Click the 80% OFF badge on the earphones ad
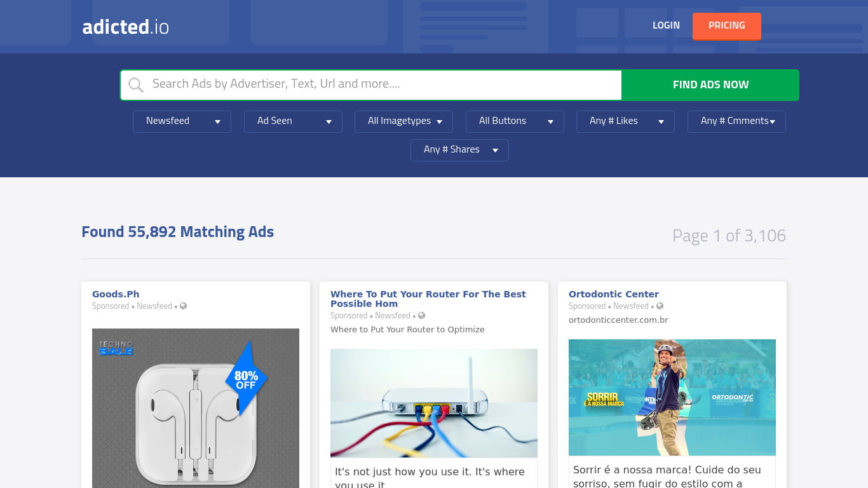Viewport: 868px width, 488px height. pyautogui.click(x=247, y=379)
